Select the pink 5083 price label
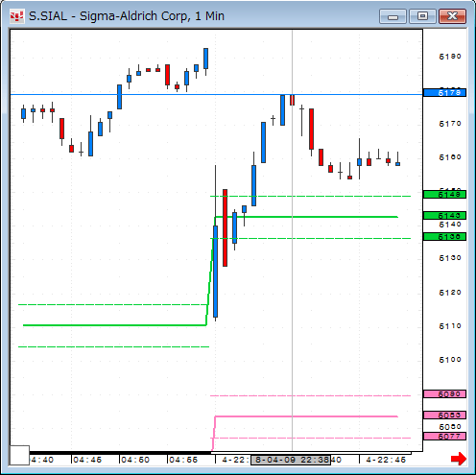Screen dimensions: 476x475 point(444,416)
